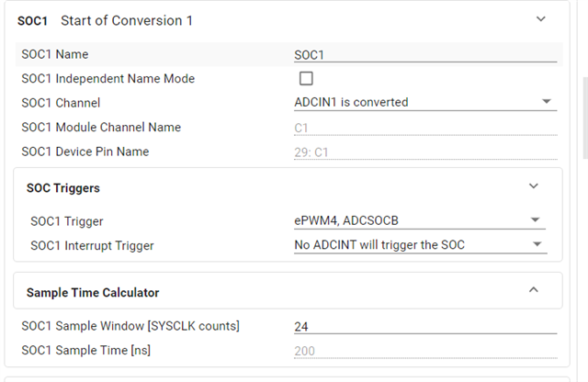The height and width of the screenshot is (382, 588).
Task: Click the 'Start of Conversion 1' header title
Action: click(x=127, y=20)
